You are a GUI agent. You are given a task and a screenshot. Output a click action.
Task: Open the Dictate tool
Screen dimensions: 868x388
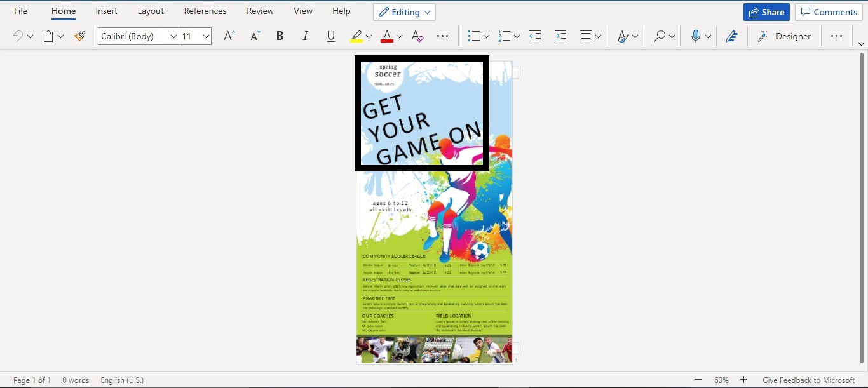pos(696,36)
